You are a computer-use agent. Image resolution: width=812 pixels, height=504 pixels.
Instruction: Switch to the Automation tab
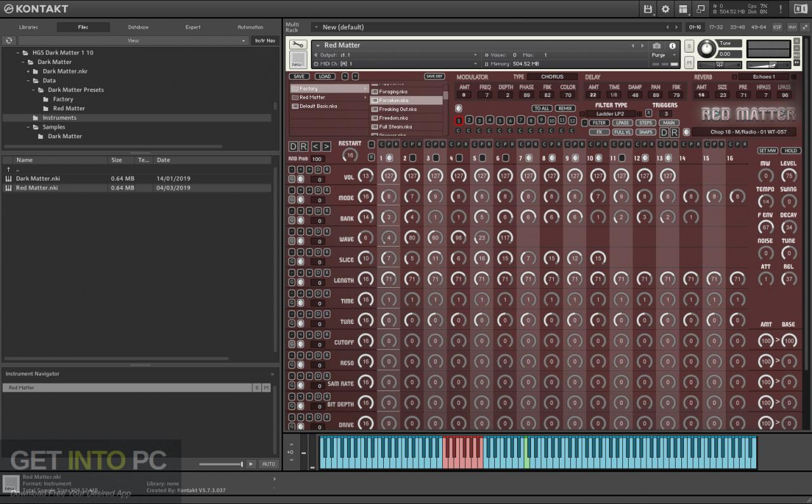pos(251,27)
